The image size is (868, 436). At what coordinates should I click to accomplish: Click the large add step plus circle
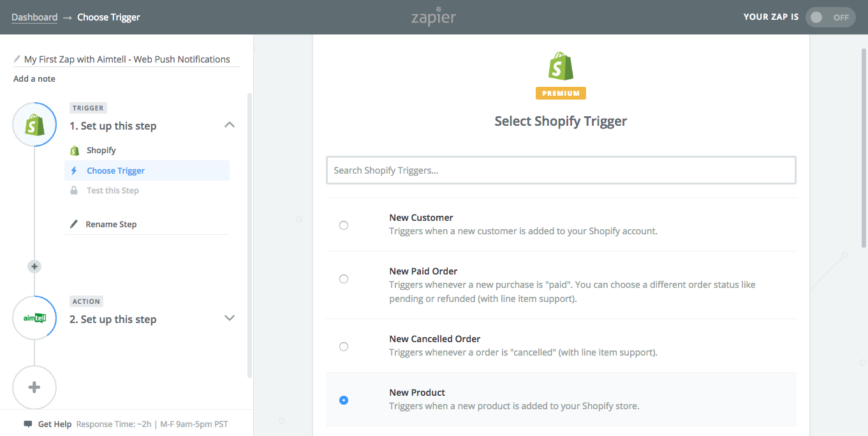[34, 387]
